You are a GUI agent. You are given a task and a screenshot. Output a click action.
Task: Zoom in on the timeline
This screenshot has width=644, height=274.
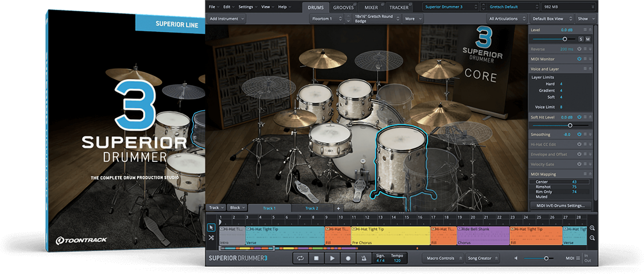click(592, 228)
